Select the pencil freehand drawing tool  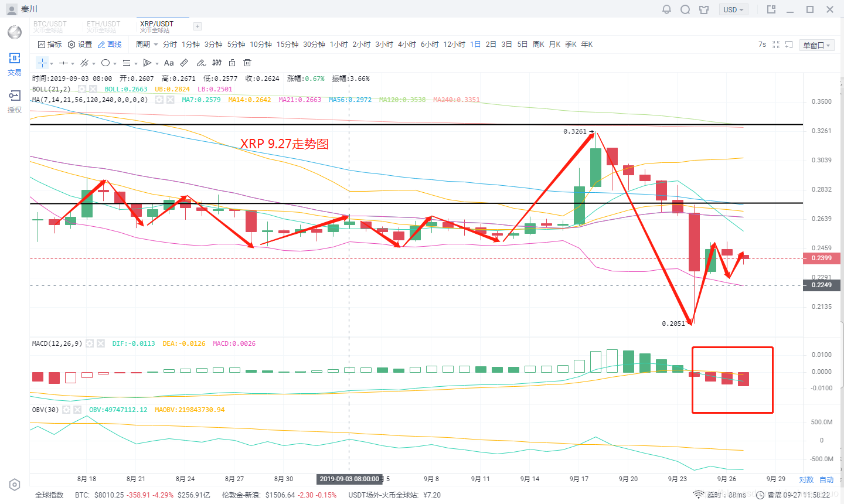point(201,63)
